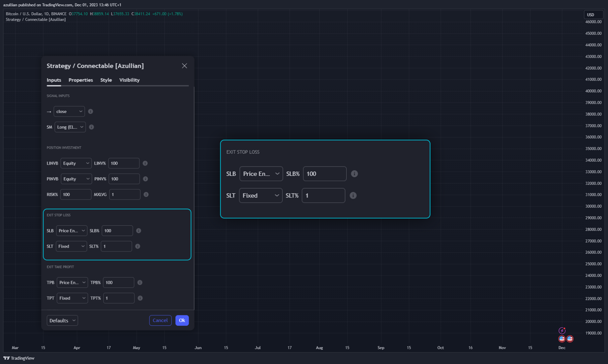
Task: Click the Cancel button
Action: [x=160, y=321]
